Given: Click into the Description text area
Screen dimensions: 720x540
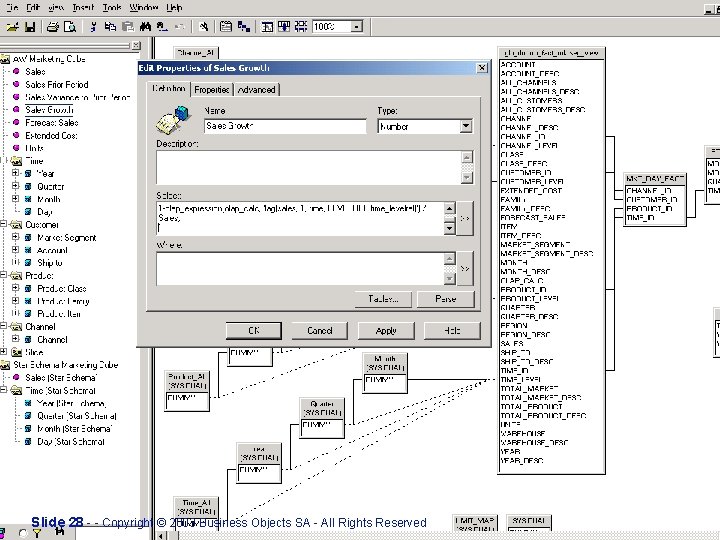Looking at the screenshot, I should point(309,167).
